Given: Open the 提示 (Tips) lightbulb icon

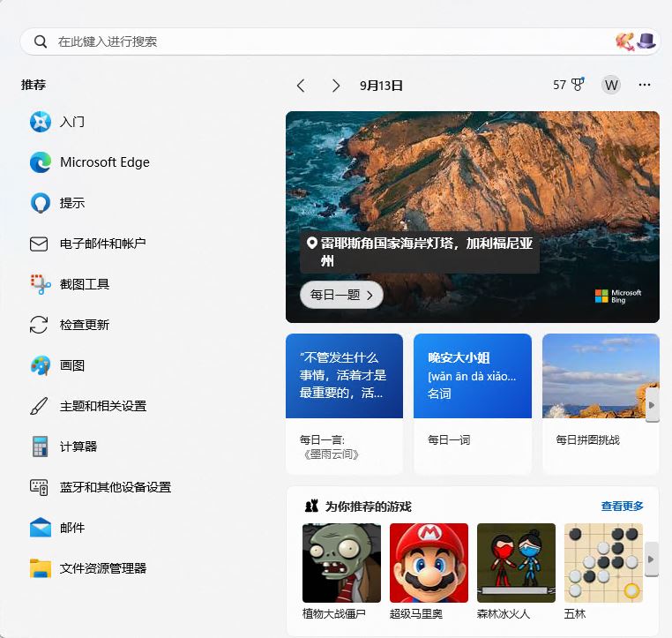Looking at the screenshot, I should coord(41,203).
